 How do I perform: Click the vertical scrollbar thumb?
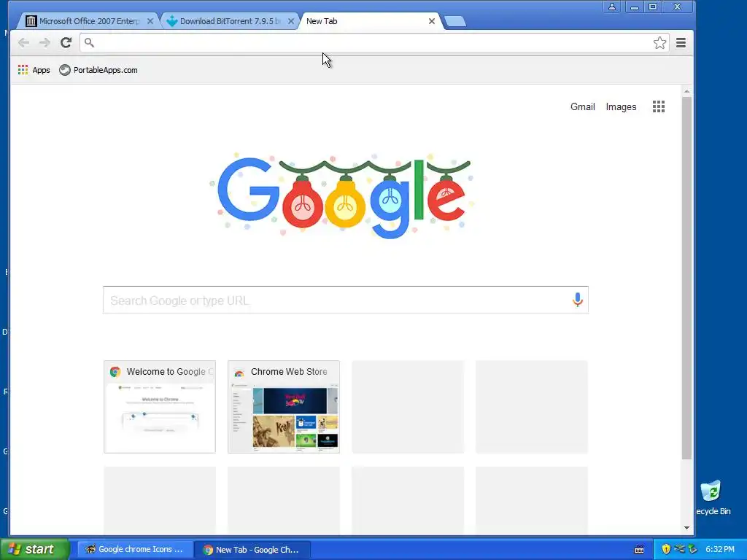click(x=686, y=278)
